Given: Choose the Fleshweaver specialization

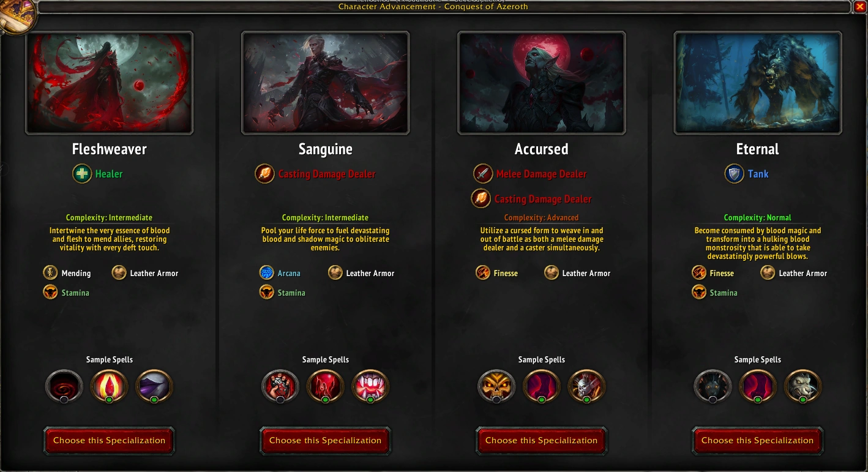Looking at the screenshot, I should coord(110,441).
